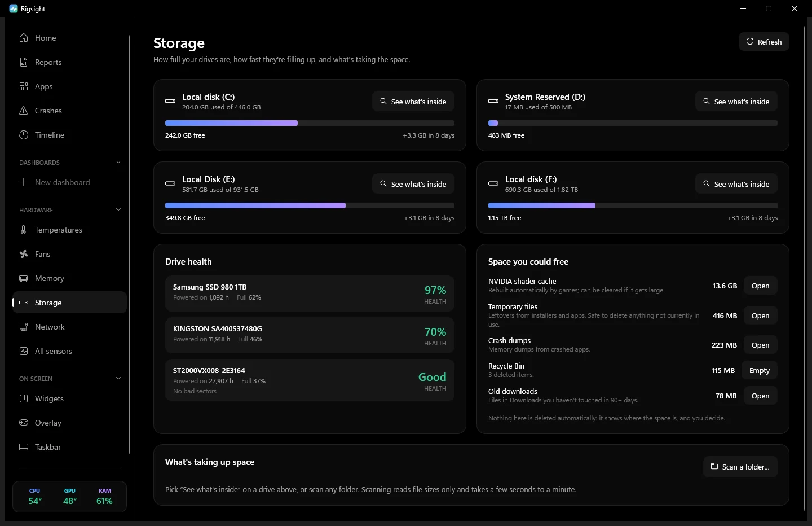The height and width of the screenshot is (526, 812).
Task: Select the Apps grid icon
Action: coord(24,86)
